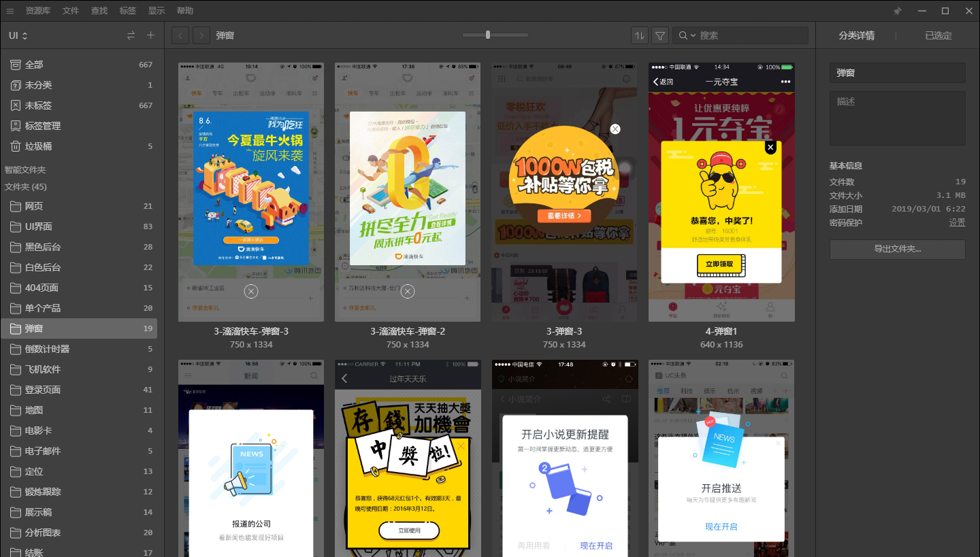This screenshot has height=557, width=980.
Task: Open the 文件 menu
Action: [71, 11]
